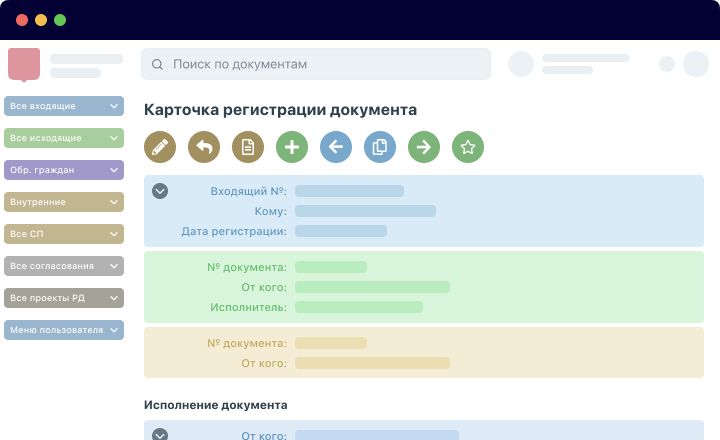Expand the Все СП menu
Viewport: 720px width, 440px height.
(64, 234)
